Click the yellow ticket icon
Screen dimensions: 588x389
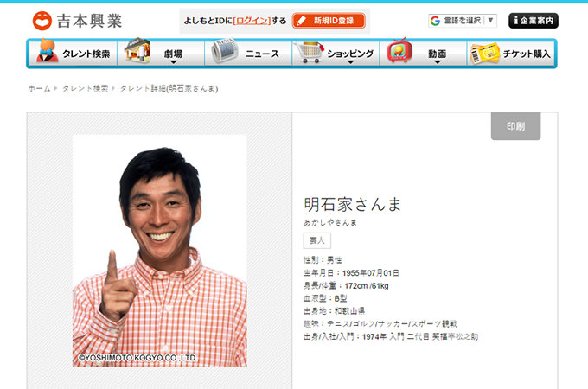pos(484,54)
